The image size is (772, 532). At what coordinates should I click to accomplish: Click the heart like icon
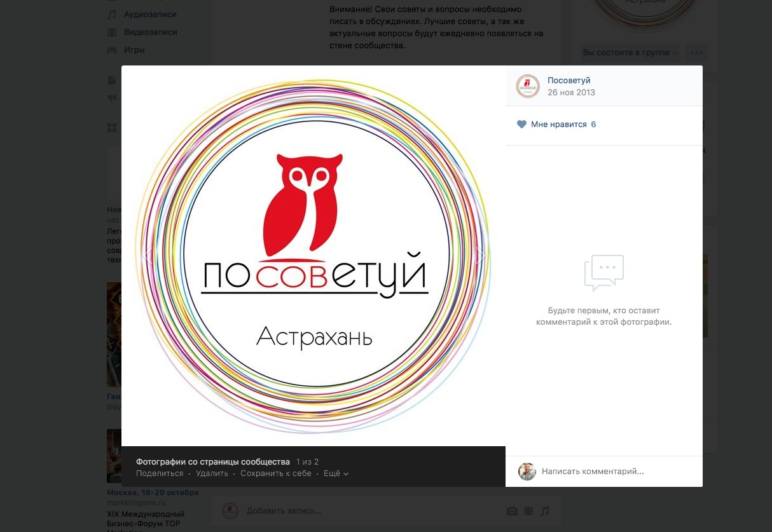pyautogui.click(x=521, y=125)
